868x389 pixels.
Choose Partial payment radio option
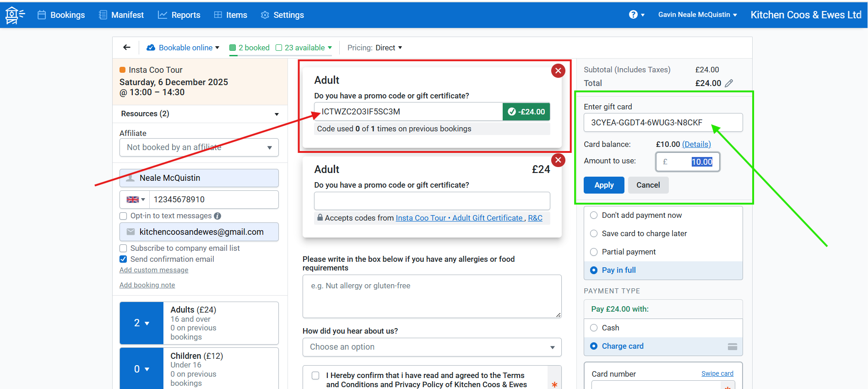tap(594, 252)
